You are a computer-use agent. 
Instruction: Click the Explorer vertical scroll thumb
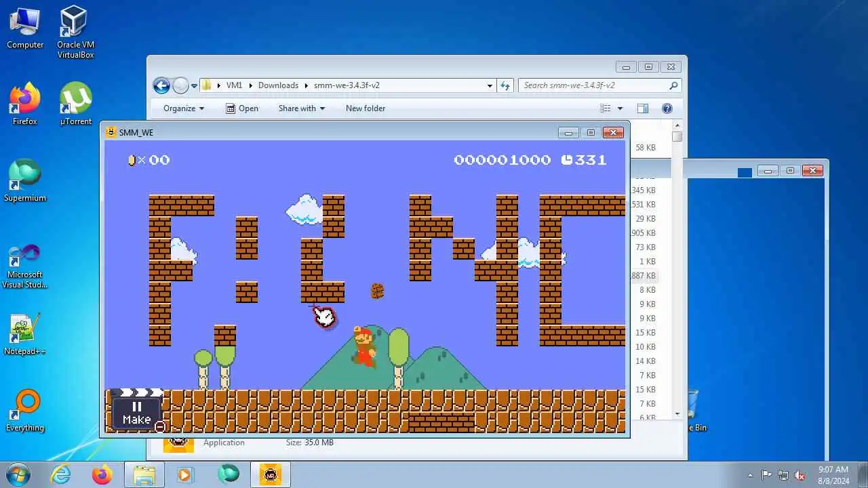[677, 136]
